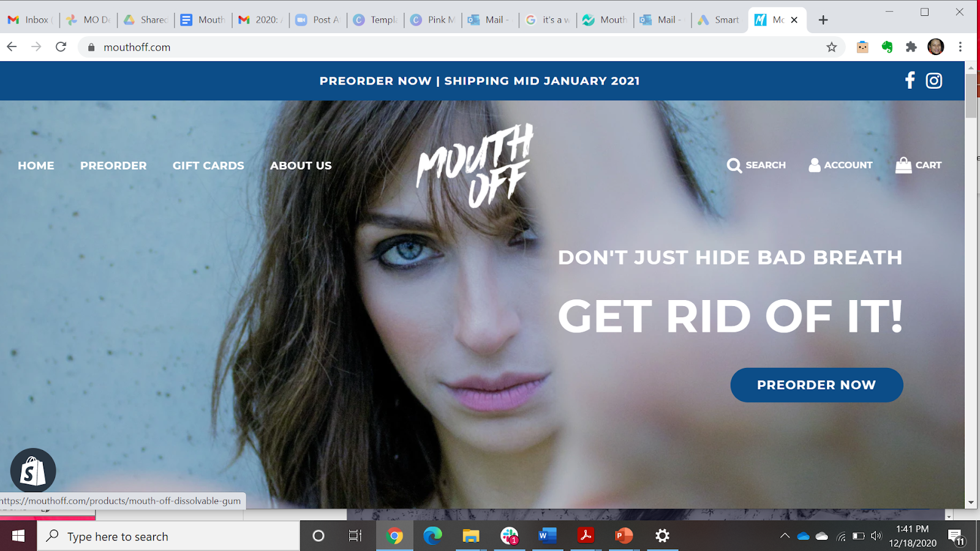980x551 pixels.
Task: Open the taskbar clock and date
Action: click(x=913, y=536)
